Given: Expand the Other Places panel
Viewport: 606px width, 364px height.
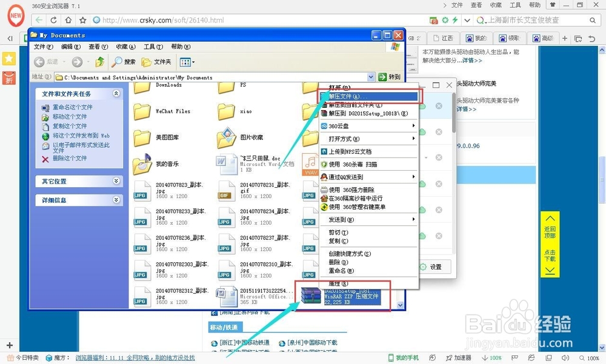Looking at the screenshot, I should coord(116,181).
